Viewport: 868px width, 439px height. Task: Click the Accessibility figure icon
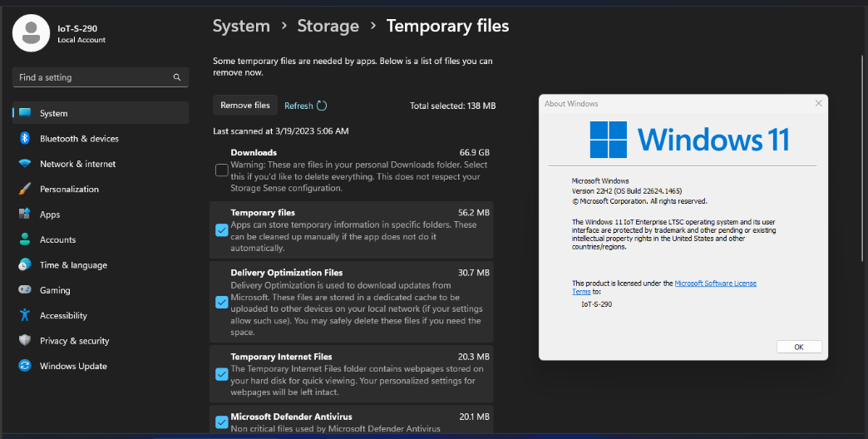pyautogui.click(x=25, y=315)
